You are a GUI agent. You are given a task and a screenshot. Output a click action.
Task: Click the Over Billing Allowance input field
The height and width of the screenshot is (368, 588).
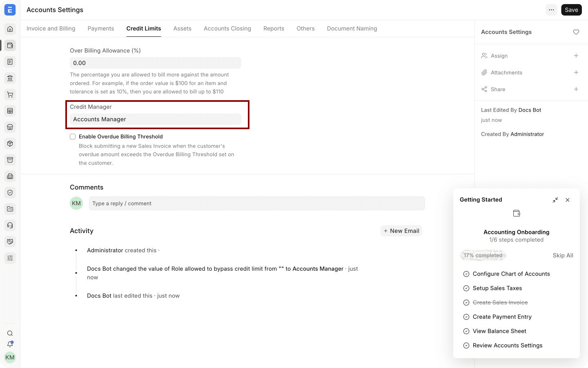point(156,63)
